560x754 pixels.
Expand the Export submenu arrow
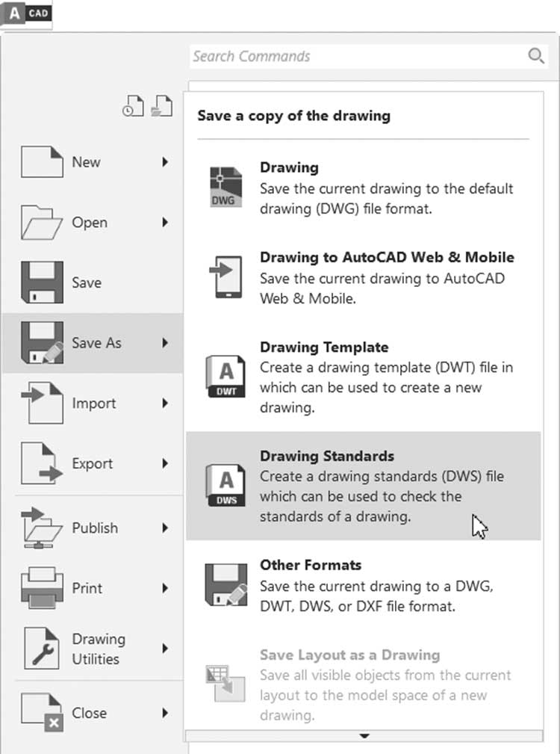[x=165, y=463]
